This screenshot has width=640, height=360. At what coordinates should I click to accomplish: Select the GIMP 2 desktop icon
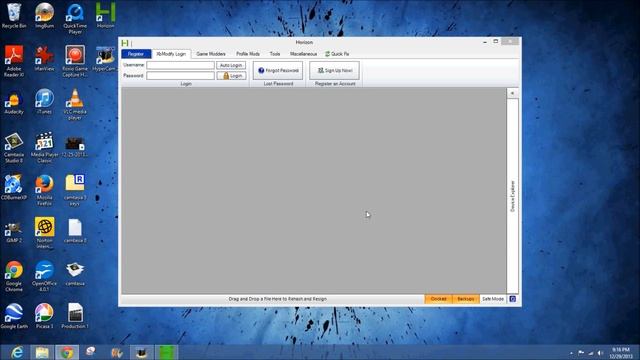click(x=14, y=231)
